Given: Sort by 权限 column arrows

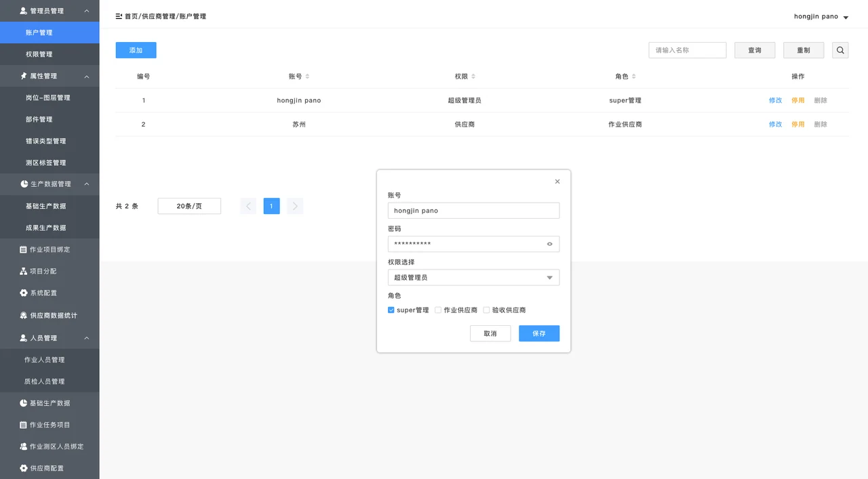Looking at the screenshot, I should [x=473, y=77].
